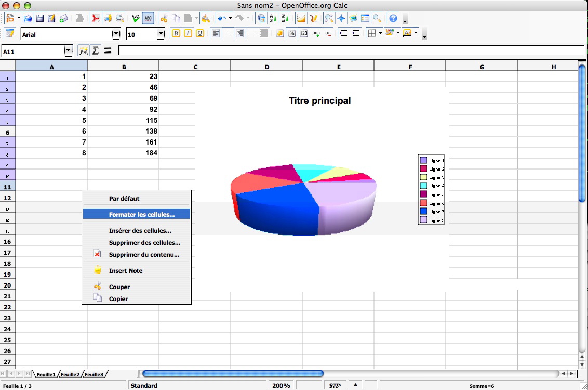Expand the Arial font name dropdown
This screenshot has height=390, width=588.
click(x=116, y=34)
